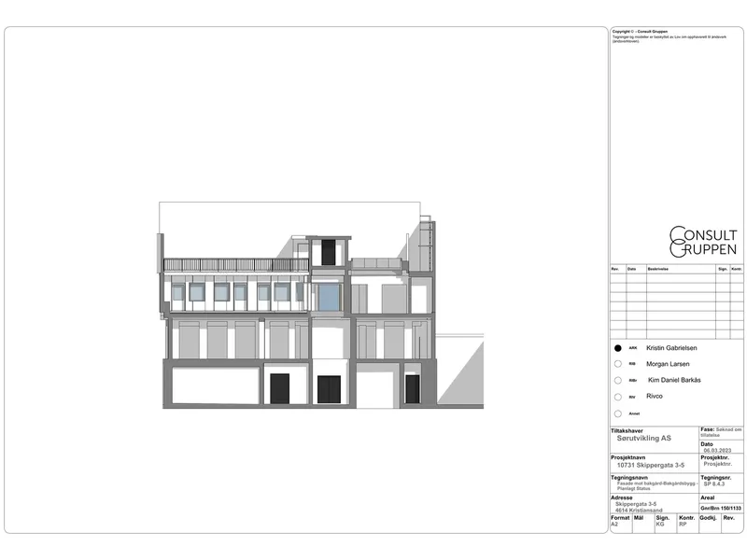Click the 'Fase:' label
The image size is (747, 560).
point(708,429)
